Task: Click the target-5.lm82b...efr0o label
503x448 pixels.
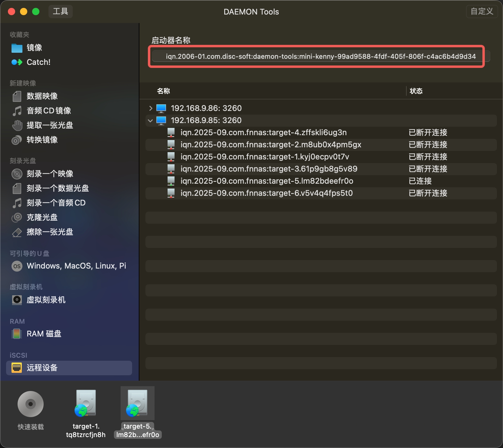Action: click(x=138, y=431)
